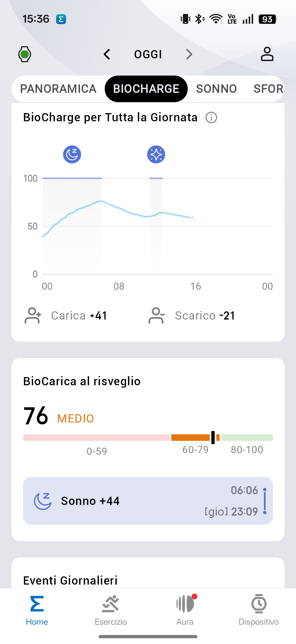Switch to the SONNO tab
The height and width of the screenshot is (644, 296).
(x=216, y=89)
